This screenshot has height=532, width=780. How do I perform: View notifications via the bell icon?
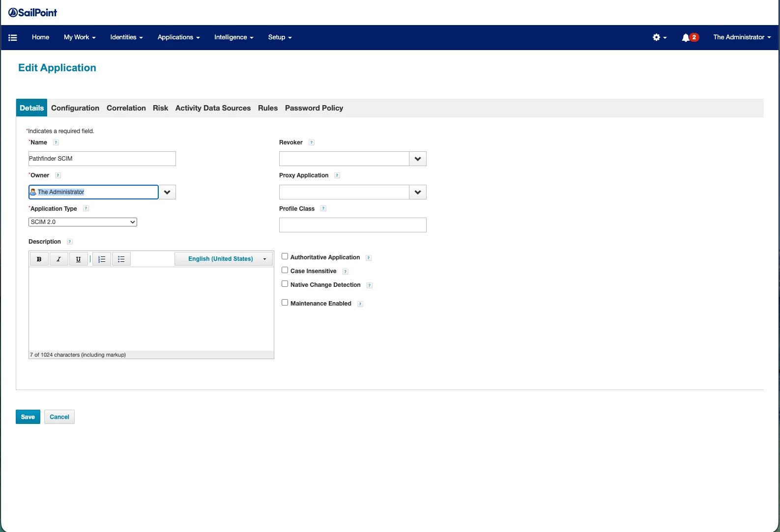point(690,37)
